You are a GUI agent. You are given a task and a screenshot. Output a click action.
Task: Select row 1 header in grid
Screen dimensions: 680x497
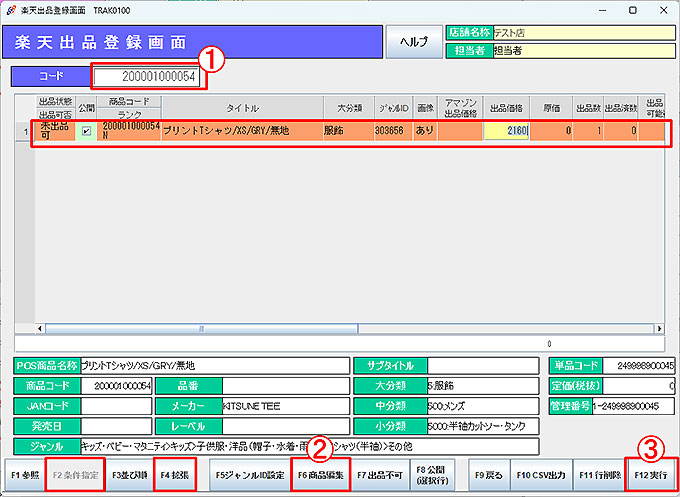coord(23,130)
